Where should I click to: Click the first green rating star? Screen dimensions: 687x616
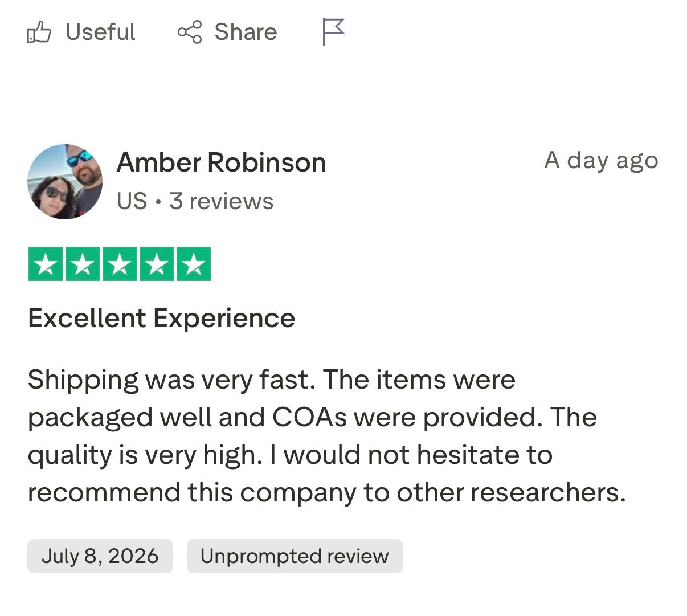pos(46,264)
